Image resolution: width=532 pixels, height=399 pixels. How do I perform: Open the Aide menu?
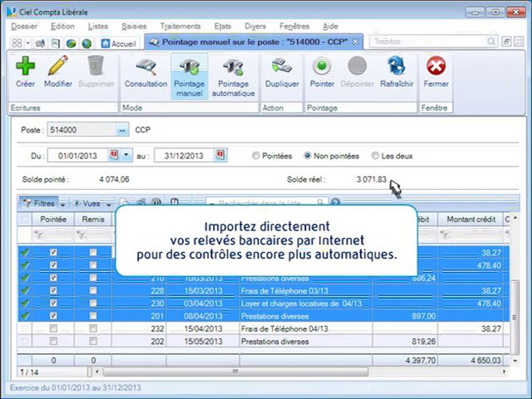[330, 26]
